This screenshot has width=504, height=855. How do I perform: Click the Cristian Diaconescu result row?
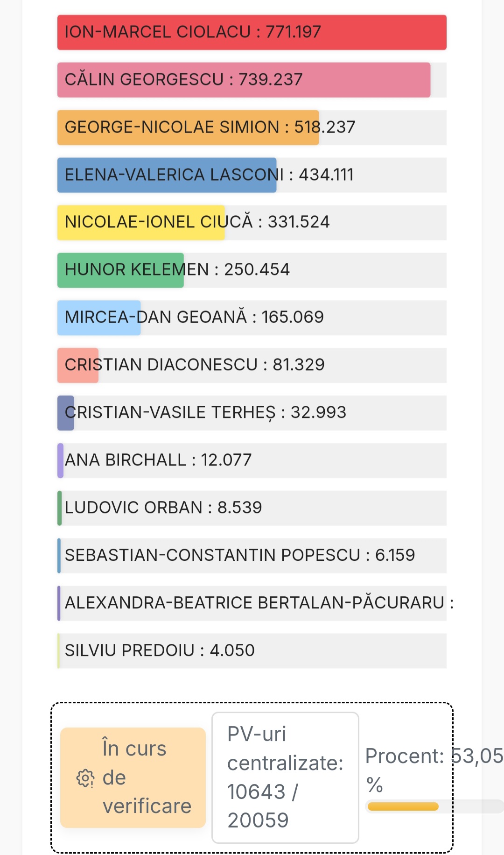pos(252,365)
